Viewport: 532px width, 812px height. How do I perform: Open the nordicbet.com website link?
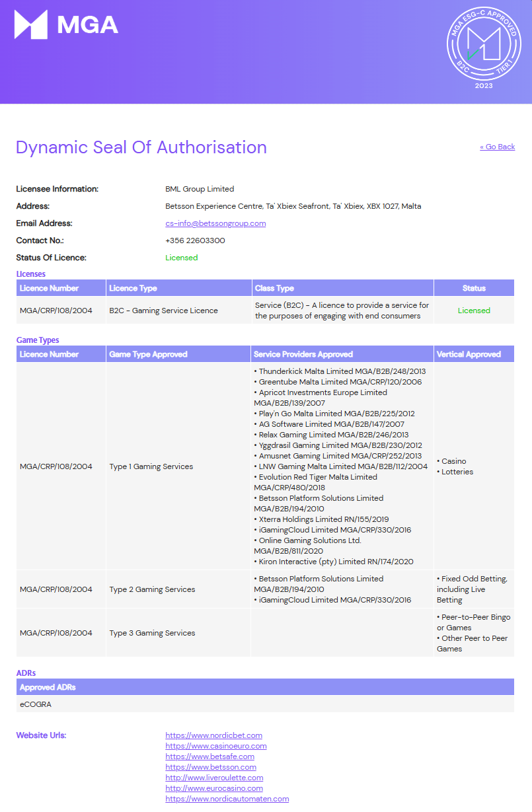pyautogui.click(x=213, y=735)
